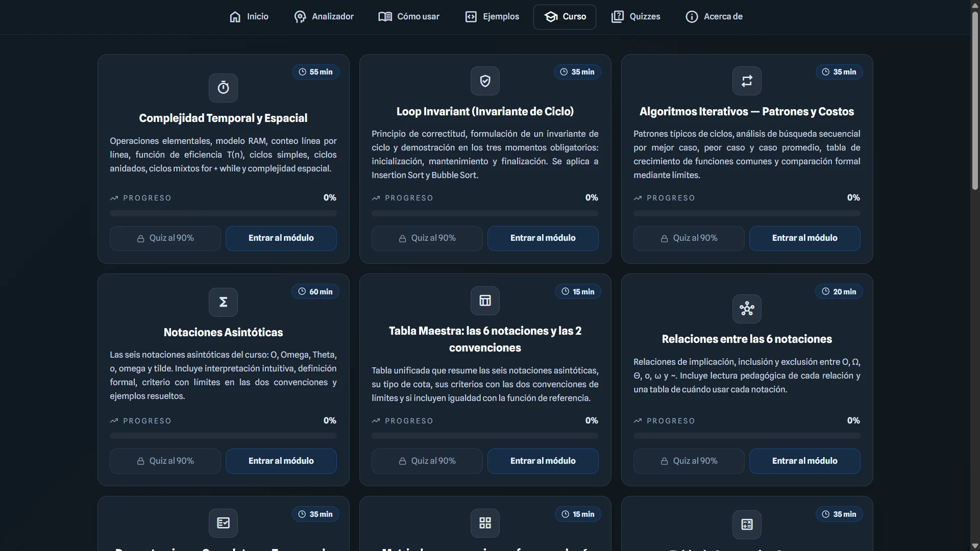Enter the Algoritmos Iterativos module

click(x=805, y=238)
